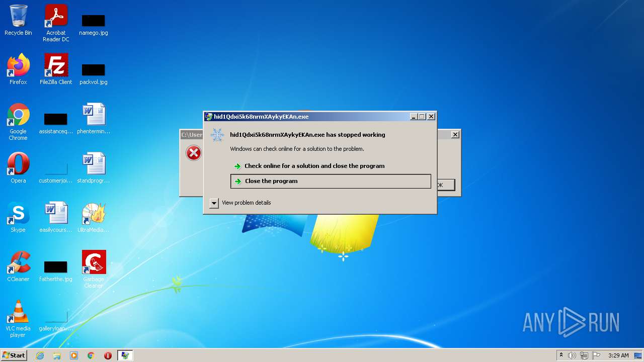The width and height of the screenshot is (644, 362).
Task: Choose Close the program option
Action: click(331, 181)
